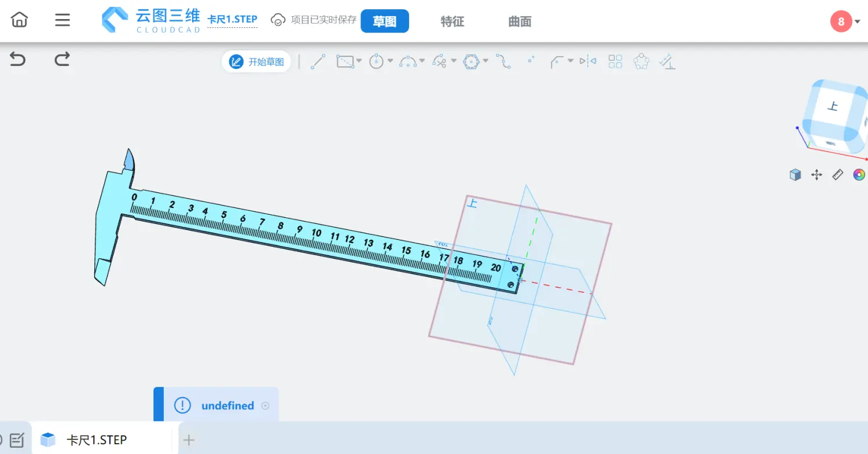Open the display style cube icon
This screenshot has height=454, width=868.
pos(796,175)
